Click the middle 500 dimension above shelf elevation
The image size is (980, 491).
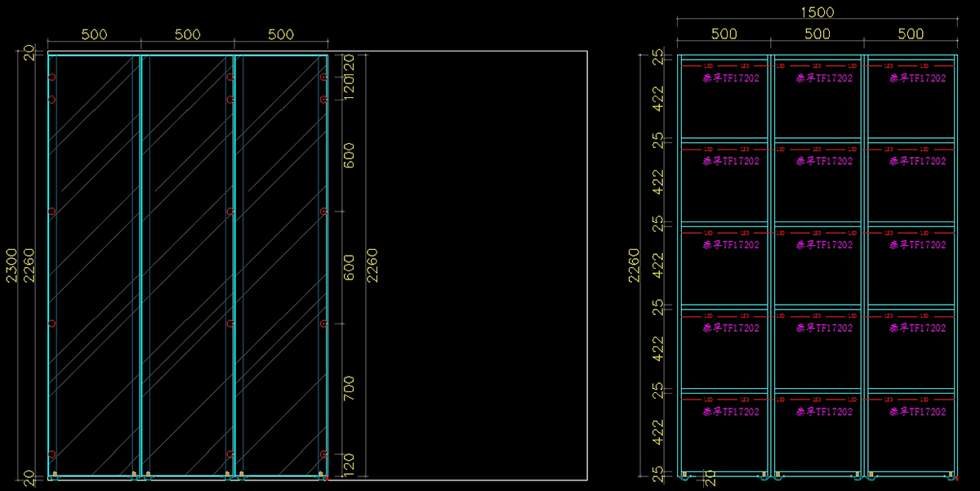(x=817, y=34)
